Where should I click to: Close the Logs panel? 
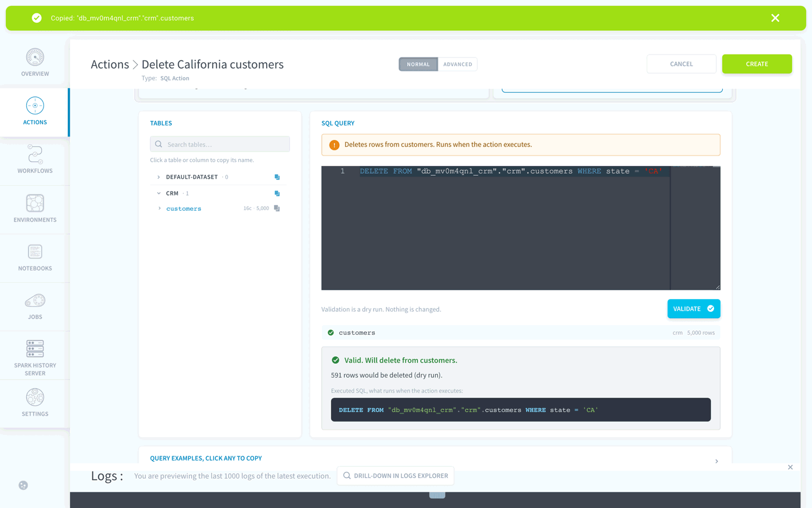coord(790,467)
